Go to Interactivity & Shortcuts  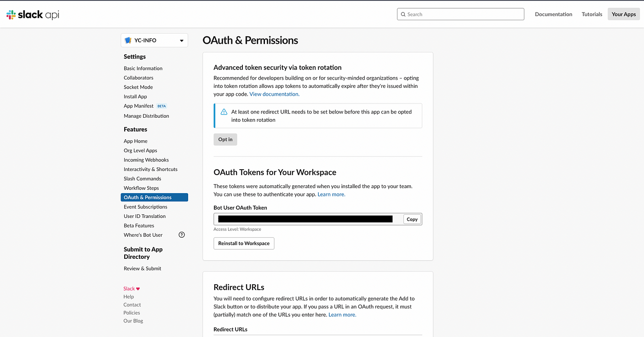(150, 169)
